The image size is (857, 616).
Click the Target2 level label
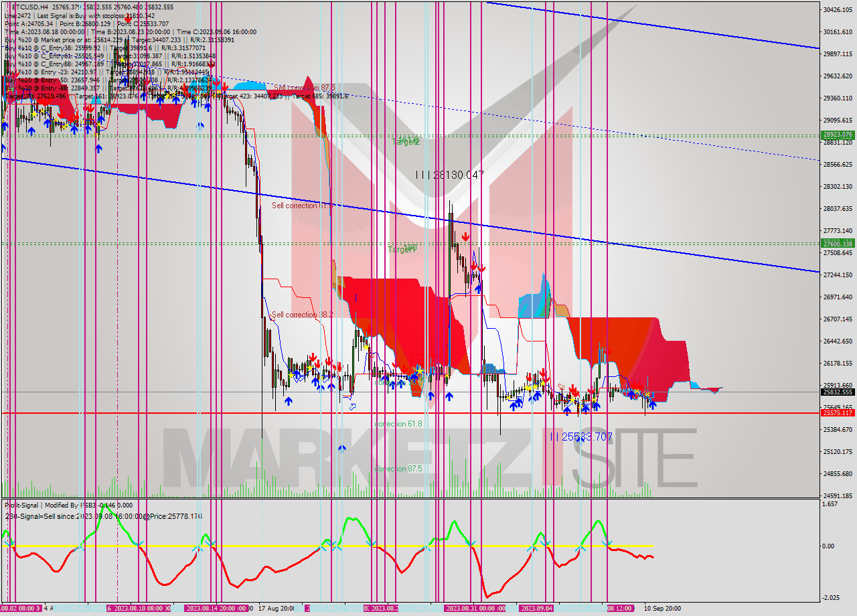[406, 141]
